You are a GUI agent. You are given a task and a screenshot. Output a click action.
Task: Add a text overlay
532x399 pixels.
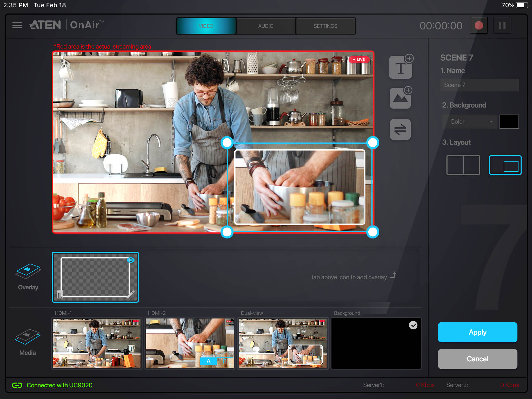click(400, 68)
